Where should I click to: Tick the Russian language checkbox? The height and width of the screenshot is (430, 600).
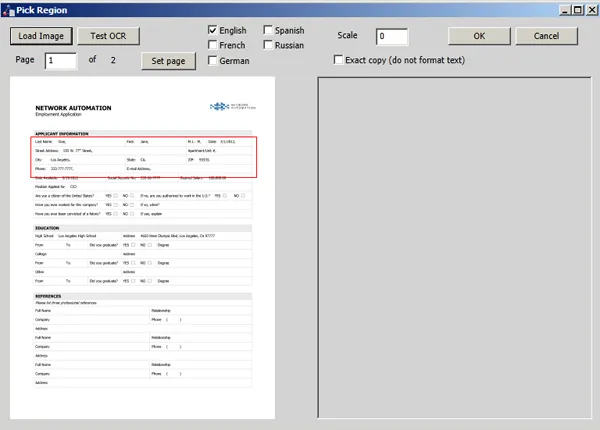[x=268, y=45]
